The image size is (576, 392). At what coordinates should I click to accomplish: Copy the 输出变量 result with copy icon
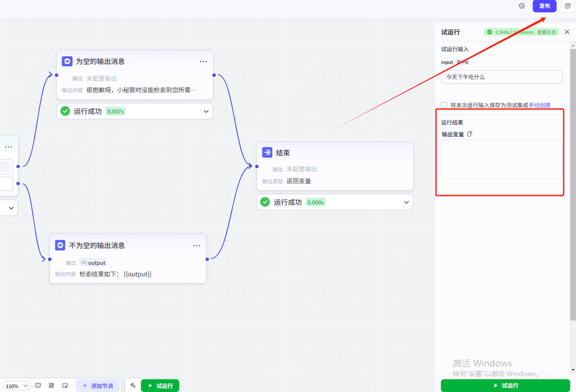tap(470, 134)
